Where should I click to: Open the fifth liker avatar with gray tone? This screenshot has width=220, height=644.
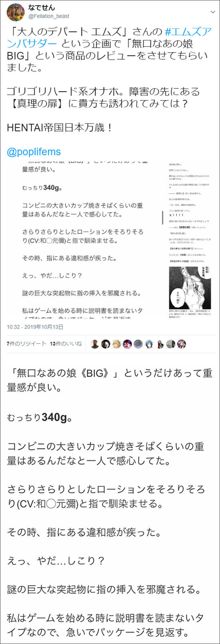tap(138, 344)
